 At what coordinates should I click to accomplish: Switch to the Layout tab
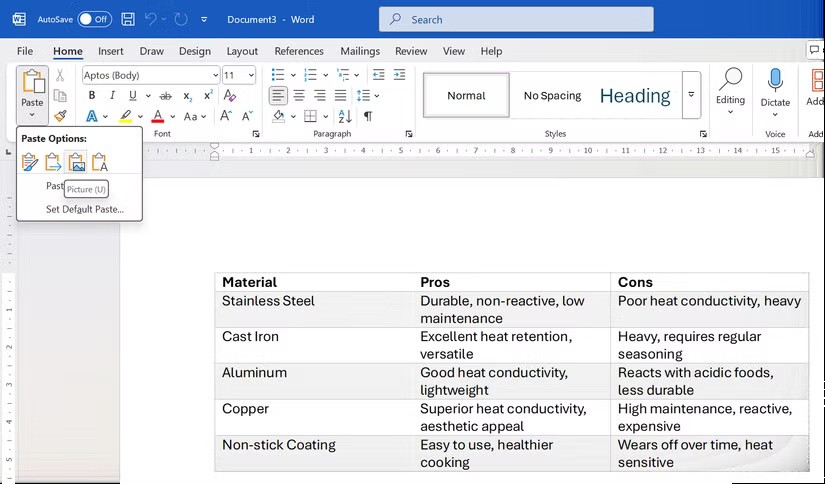242,51
